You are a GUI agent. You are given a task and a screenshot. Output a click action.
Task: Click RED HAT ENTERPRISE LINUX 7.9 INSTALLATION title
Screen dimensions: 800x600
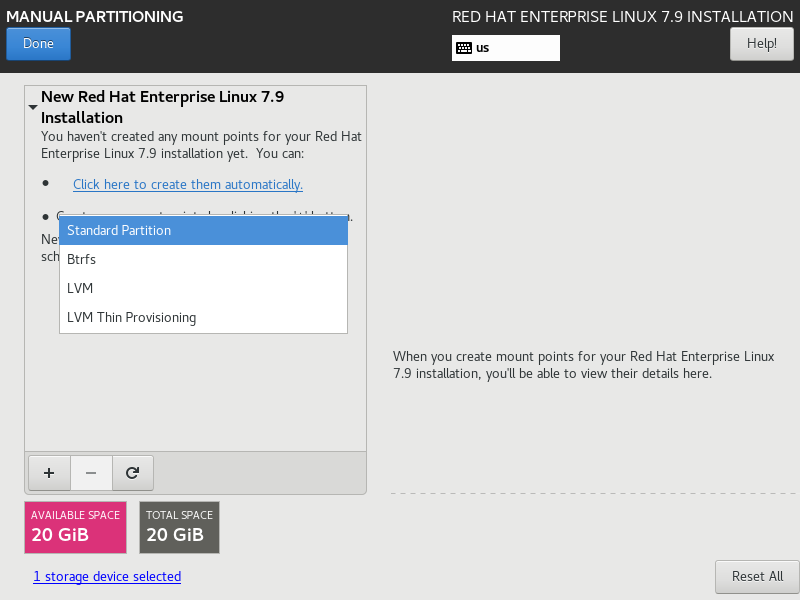(622, 16)
